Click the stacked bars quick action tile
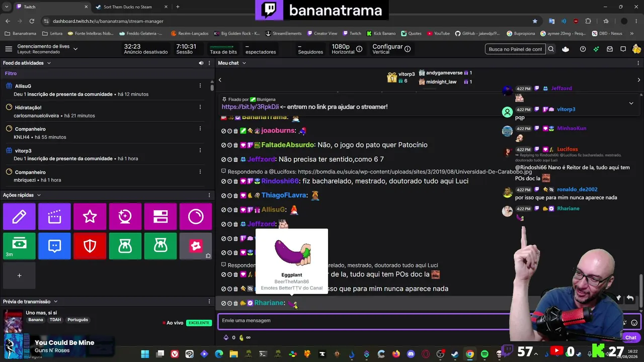The height and width of the screenshot is (362, 644). point(160,217)
